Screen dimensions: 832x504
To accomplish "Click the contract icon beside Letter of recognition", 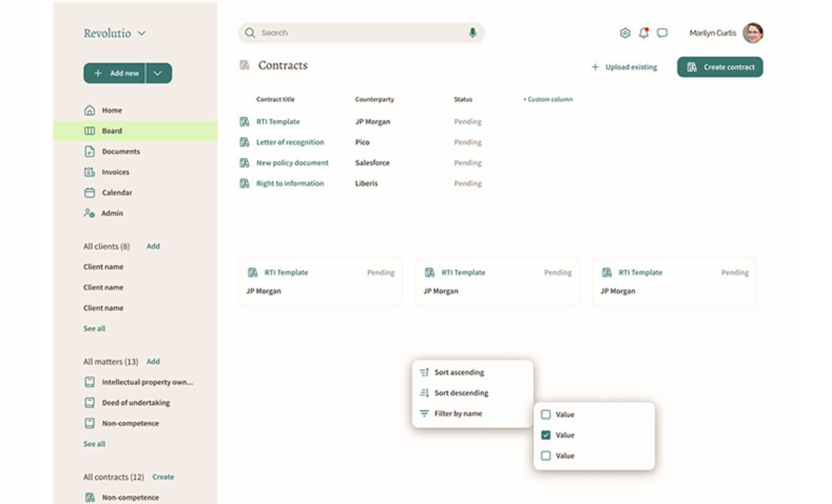I will click(245, 142).
